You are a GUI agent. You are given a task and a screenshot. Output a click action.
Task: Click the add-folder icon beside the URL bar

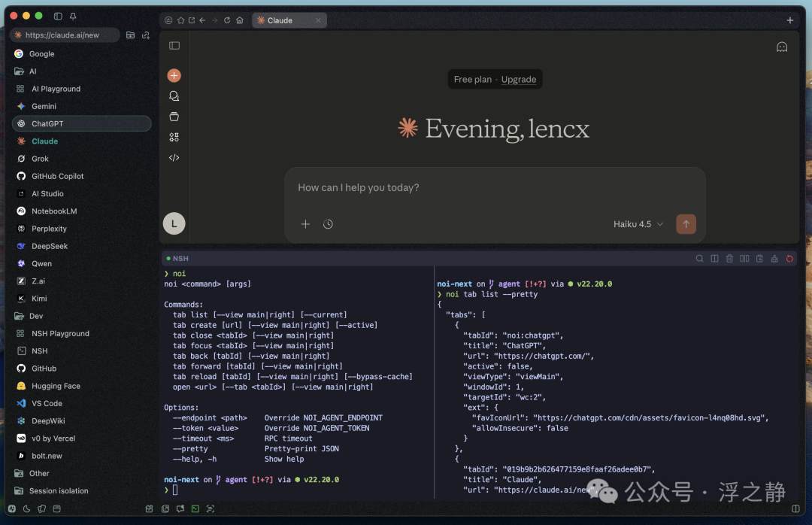click(131, 35)
